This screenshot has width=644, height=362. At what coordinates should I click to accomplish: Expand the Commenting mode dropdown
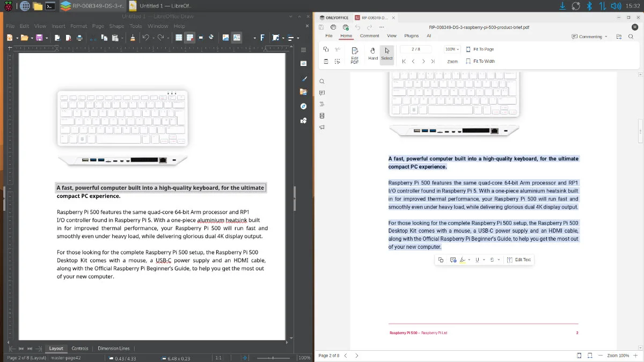tap(593, 36)
